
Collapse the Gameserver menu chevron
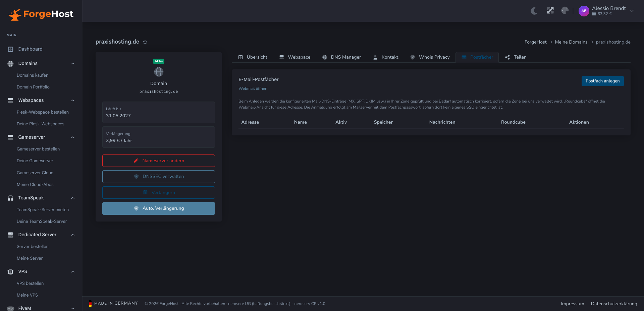(x=73, y=137)
